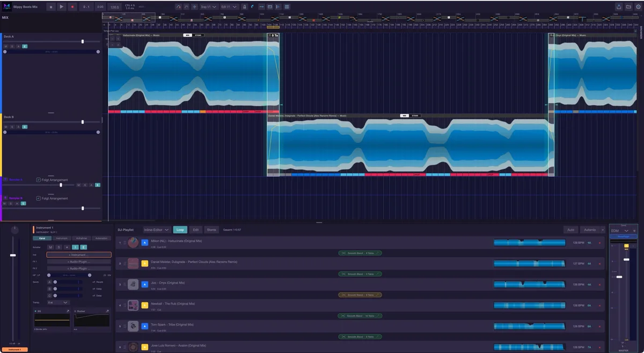
Task: Open settings with the gear icon
Action: coord(638,7)
